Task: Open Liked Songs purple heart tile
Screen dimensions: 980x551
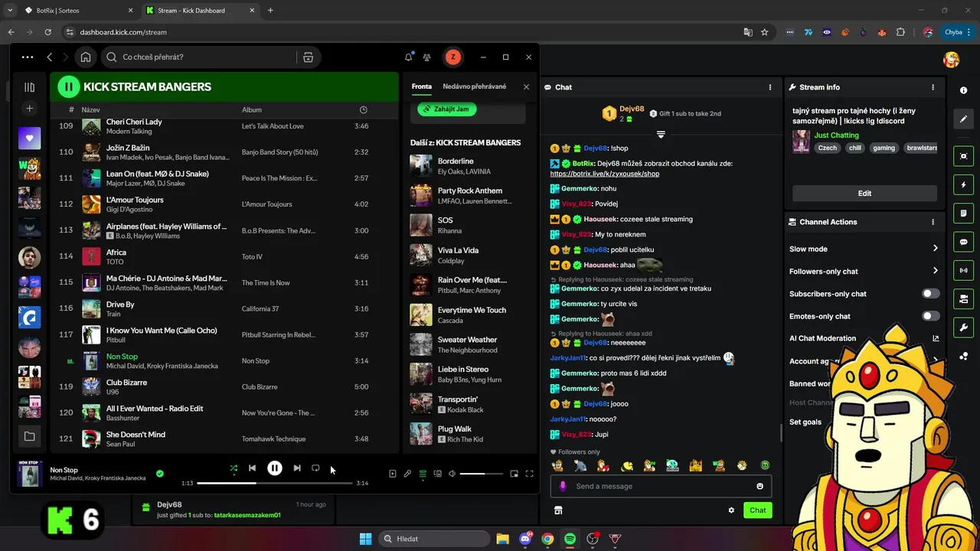Action: 29,139
